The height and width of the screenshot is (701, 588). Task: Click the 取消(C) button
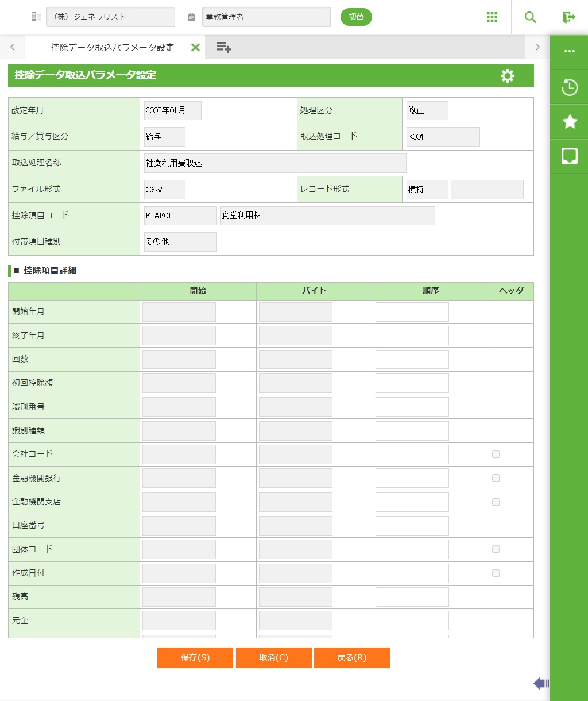(x=274, y=658)
